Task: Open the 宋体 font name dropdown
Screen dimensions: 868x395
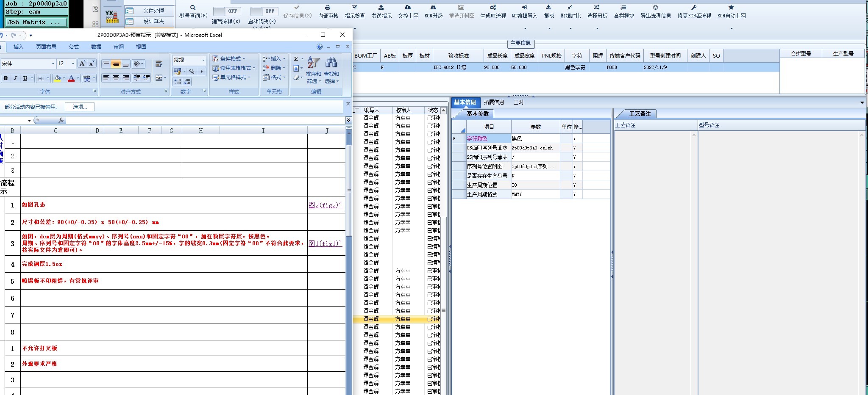Action: [53, 64]
